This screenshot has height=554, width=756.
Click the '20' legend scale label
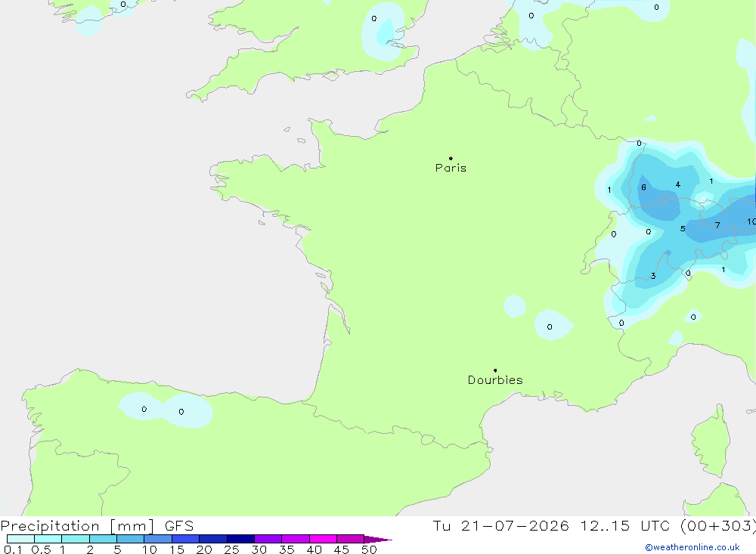pos(204,549)
